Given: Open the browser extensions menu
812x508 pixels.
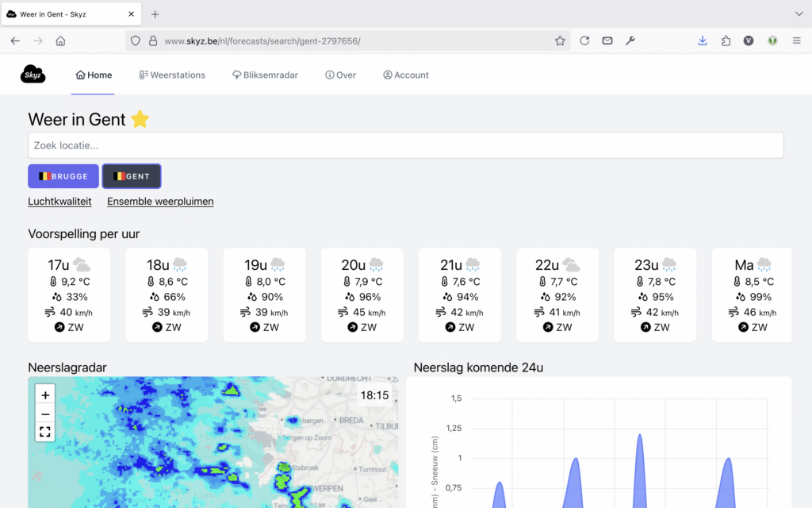Looking at the screenshot, I should pos(726,40).
